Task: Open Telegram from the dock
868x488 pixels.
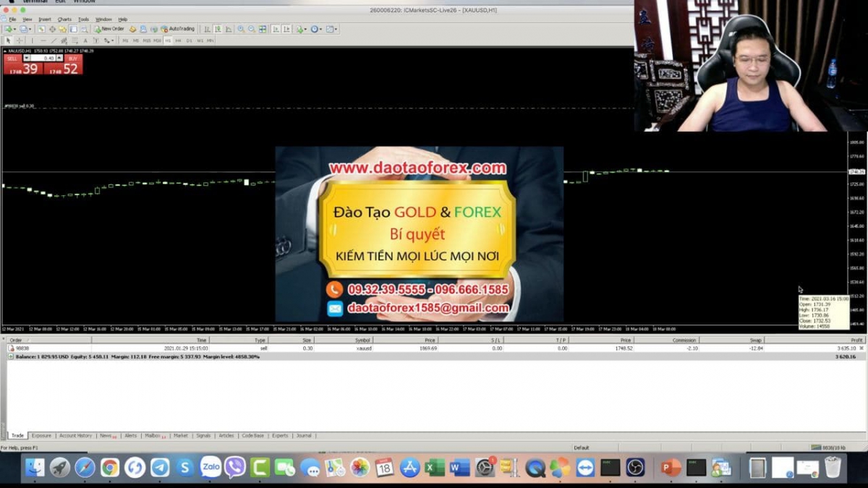Action: coord(160,468)
